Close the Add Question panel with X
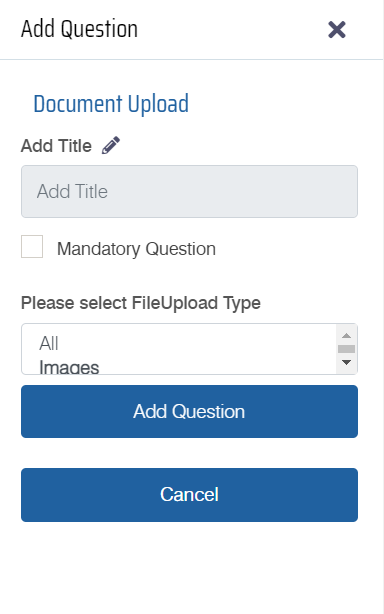384x614 pixels. (x=337, y=30)
